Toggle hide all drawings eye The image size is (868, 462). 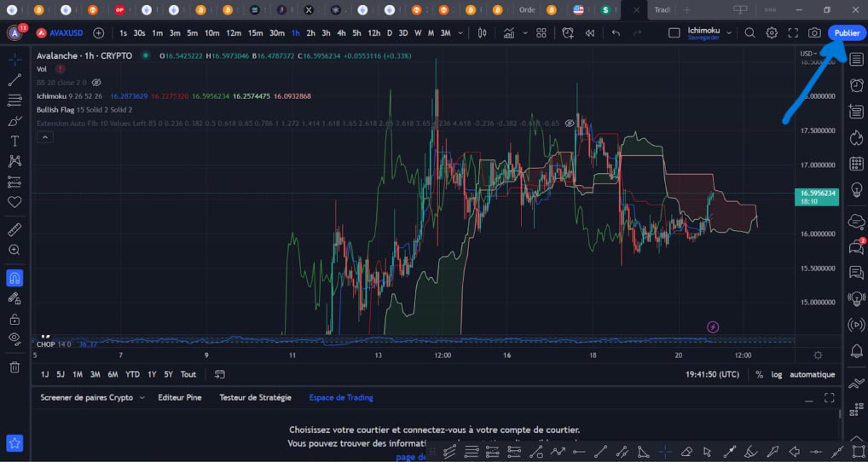14,338
